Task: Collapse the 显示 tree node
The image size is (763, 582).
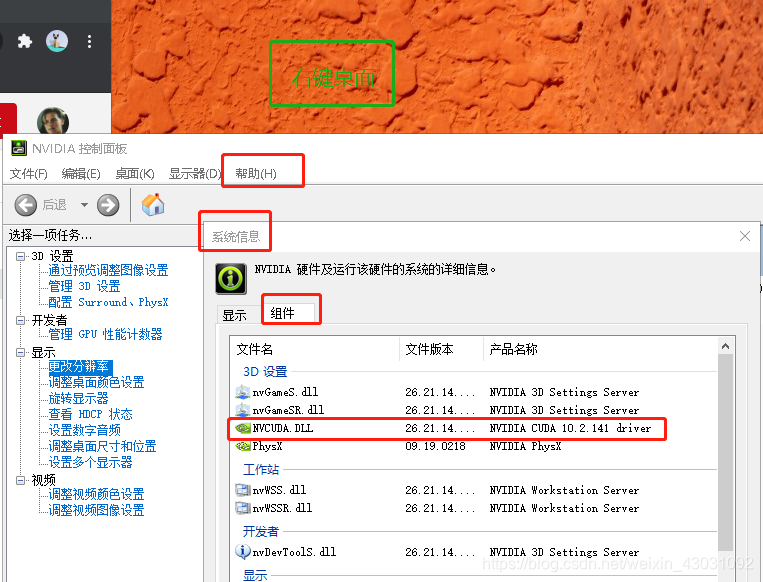Action: [20, 352]
